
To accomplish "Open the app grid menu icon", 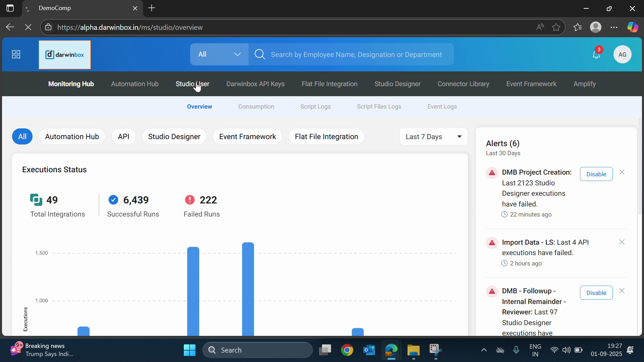I will click(x=16, y=54).
